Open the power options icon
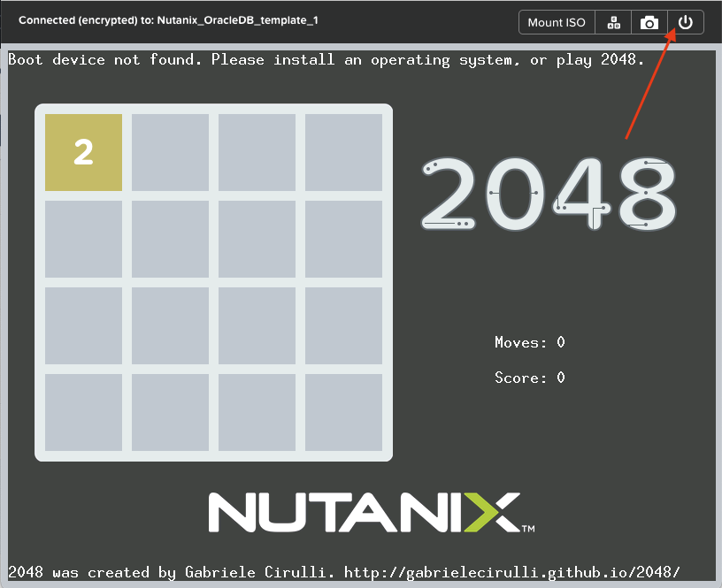Screen dimensions: 722x588 click(x=686, y=22)
